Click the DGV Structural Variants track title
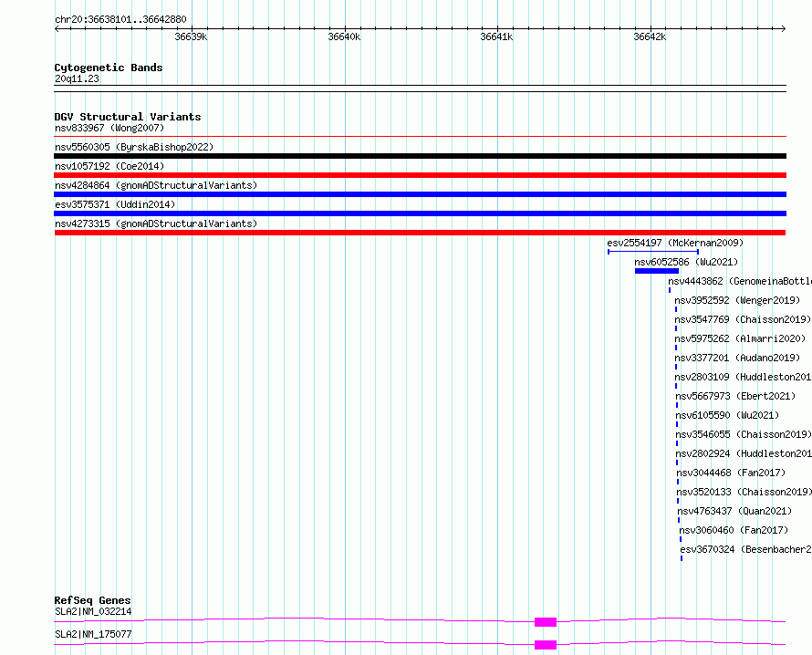 click(128, 117)
